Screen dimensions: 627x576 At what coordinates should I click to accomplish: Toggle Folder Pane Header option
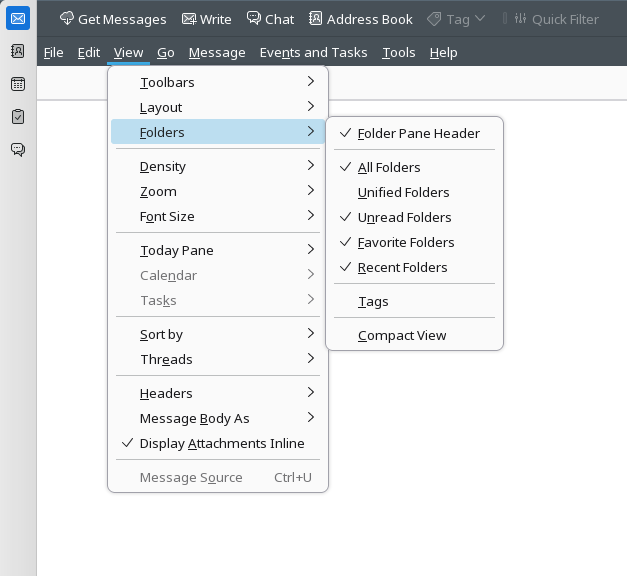coord(418,133)
